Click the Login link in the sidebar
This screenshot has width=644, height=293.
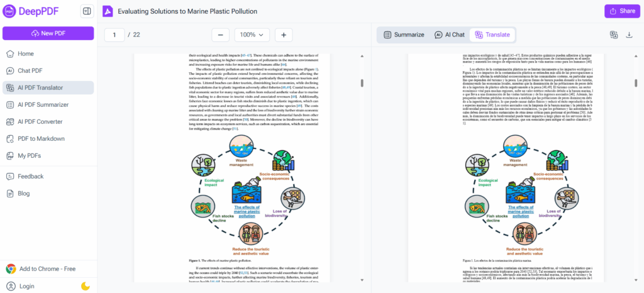coord(26,286)
